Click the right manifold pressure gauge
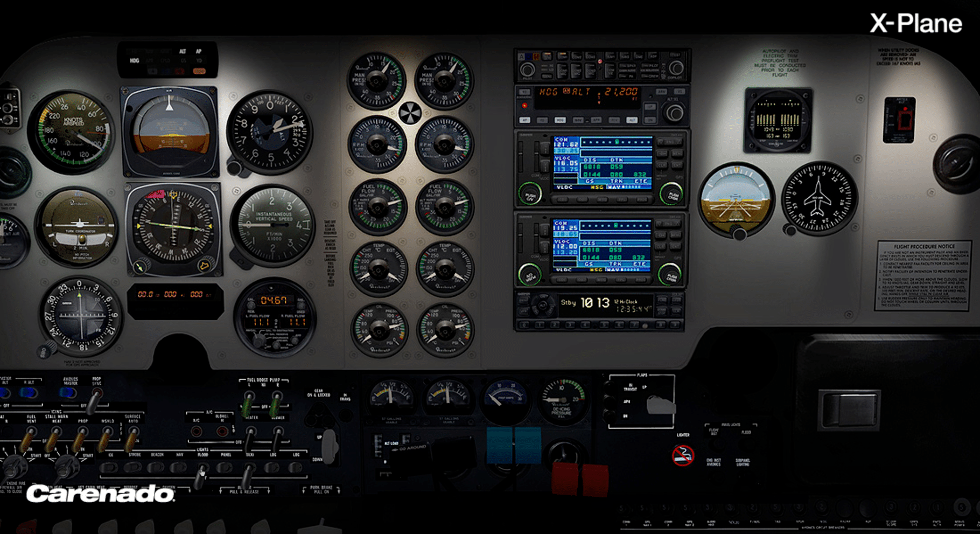The image size is (980, 534). point(444,81)
